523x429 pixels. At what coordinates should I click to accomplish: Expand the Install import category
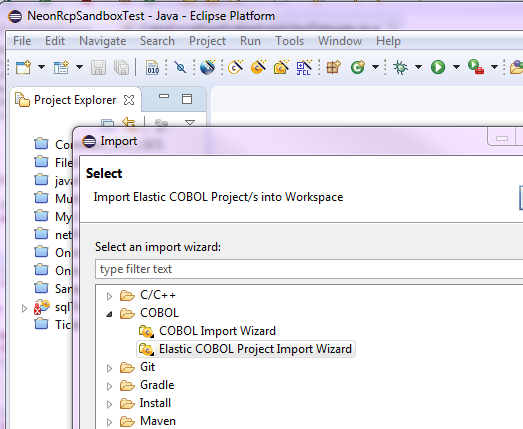109,404
